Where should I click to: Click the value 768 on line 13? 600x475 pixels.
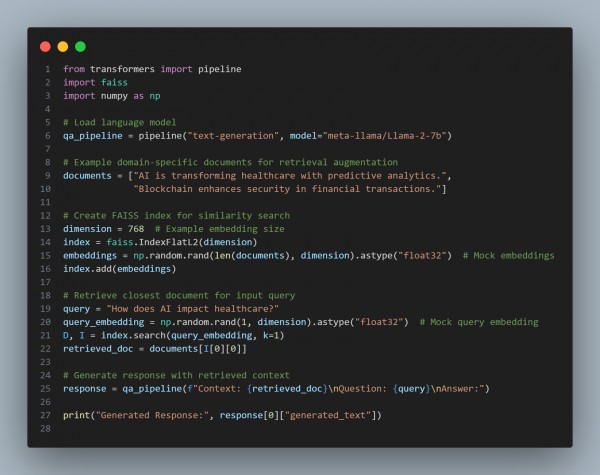(x=136, y=229)
